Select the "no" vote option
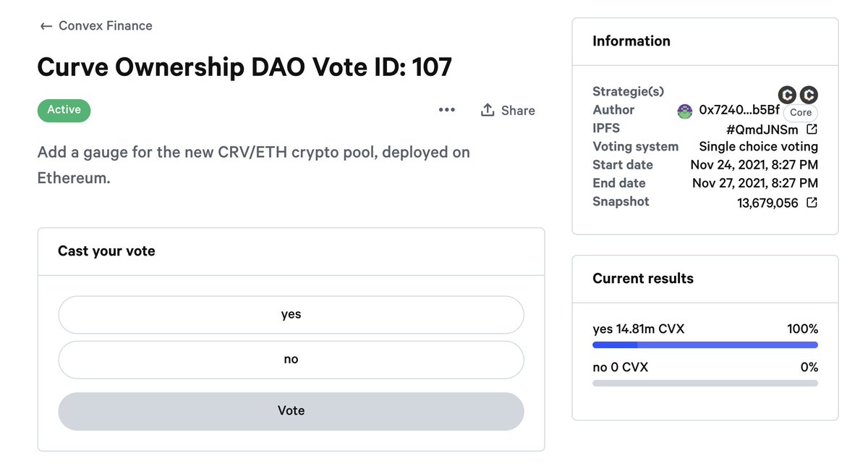Viewport: 868px width, 464px height. pos(291,359)
